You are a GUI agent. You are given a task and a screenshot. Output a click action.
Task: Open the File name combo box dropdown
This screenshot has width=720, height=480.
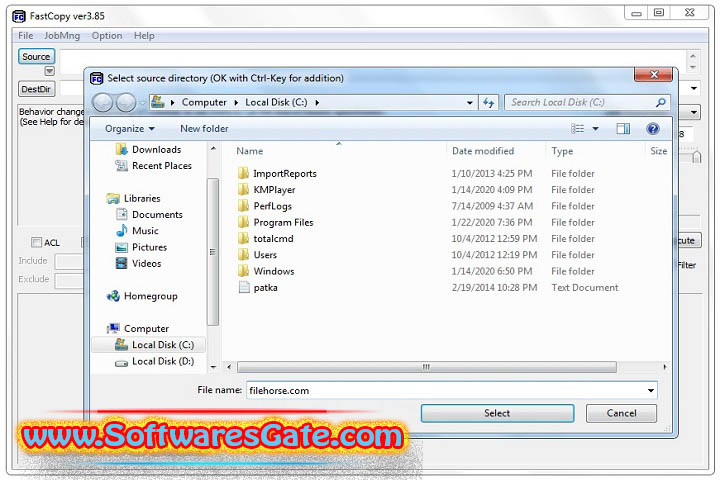651,390
